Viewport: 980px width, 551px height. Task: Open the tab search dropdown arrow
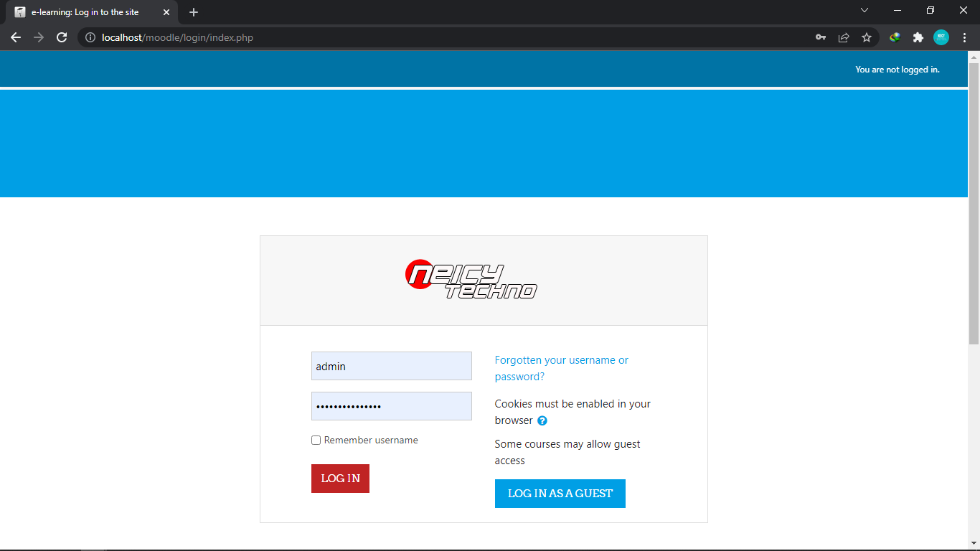(864, 10)
